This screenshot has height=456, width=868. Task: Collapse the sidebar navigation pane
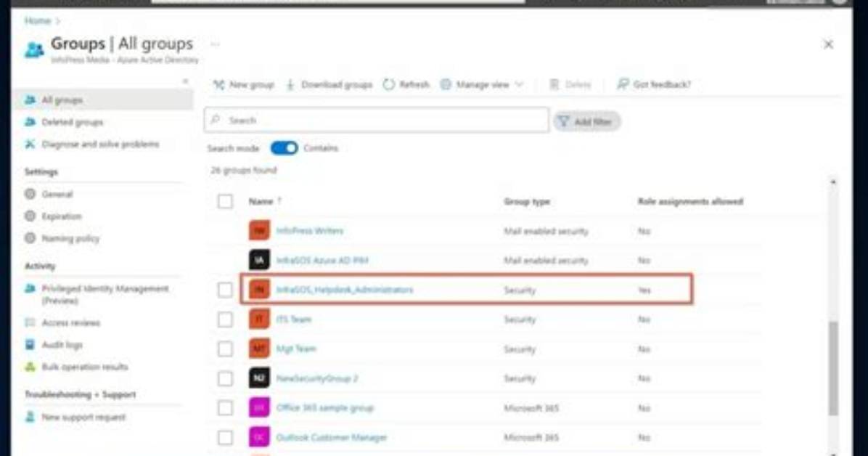pos(186,81)
